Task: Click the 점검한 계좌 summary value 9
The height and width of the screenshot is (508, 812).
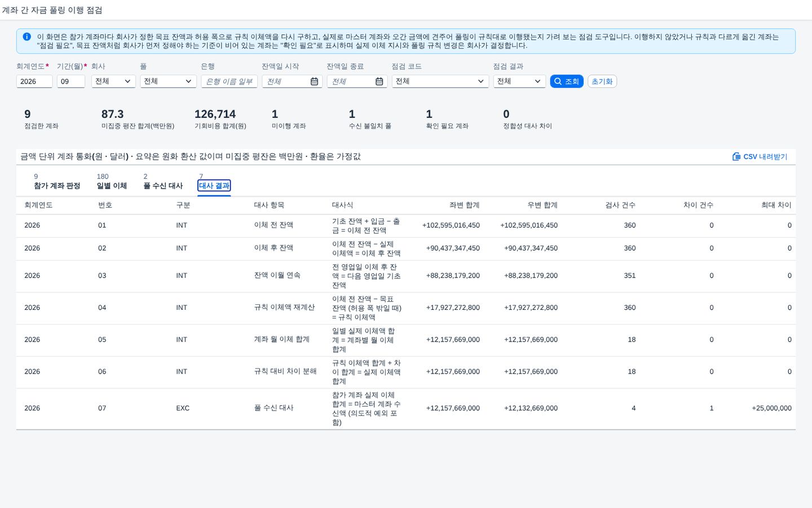Action: pyautogui.click(x=28, y=114)
